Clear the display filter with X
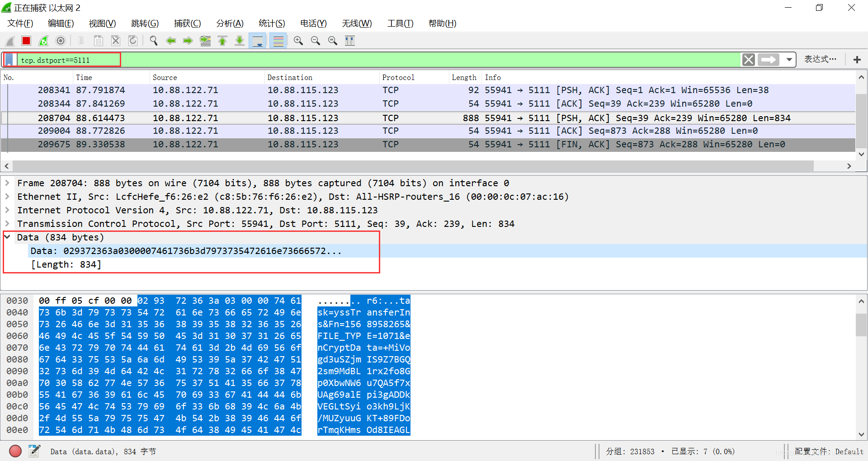 [749, 60]
